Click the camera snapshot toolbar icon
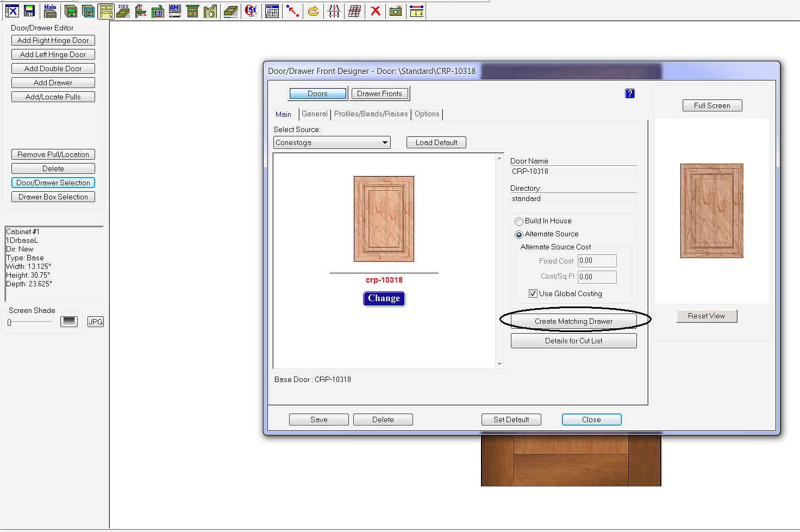 396,11
